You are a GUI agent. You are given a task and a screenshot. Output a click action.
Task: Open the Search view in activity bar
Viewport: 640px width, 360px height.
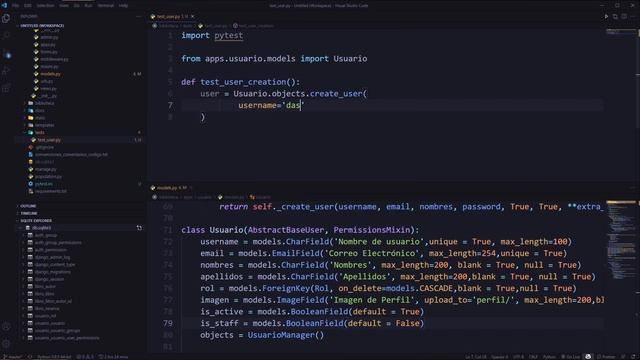click(x=6, y=36)
